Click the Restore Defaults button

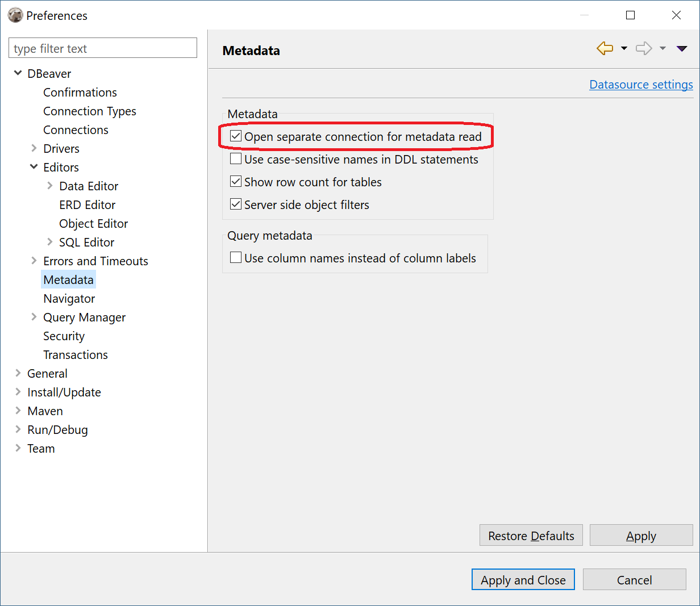coord(531,536)
